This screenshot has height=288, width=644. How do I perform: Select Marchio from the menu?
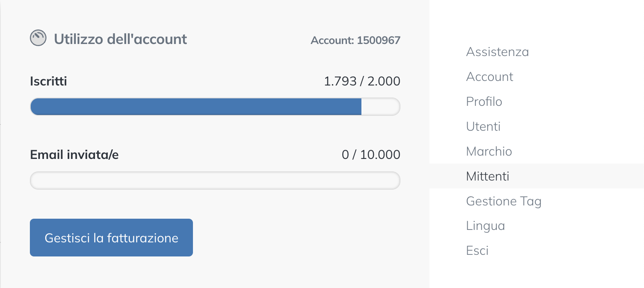489,151
